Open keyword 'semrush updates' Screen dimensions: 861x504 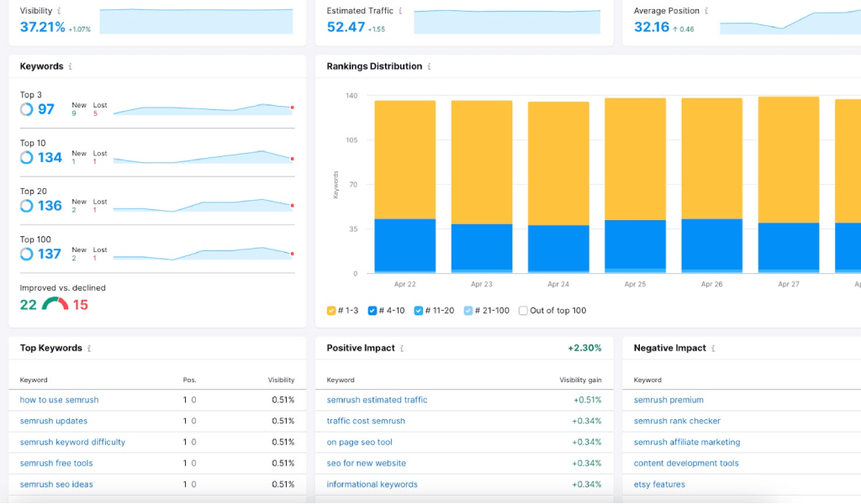[x=54, y=421]
